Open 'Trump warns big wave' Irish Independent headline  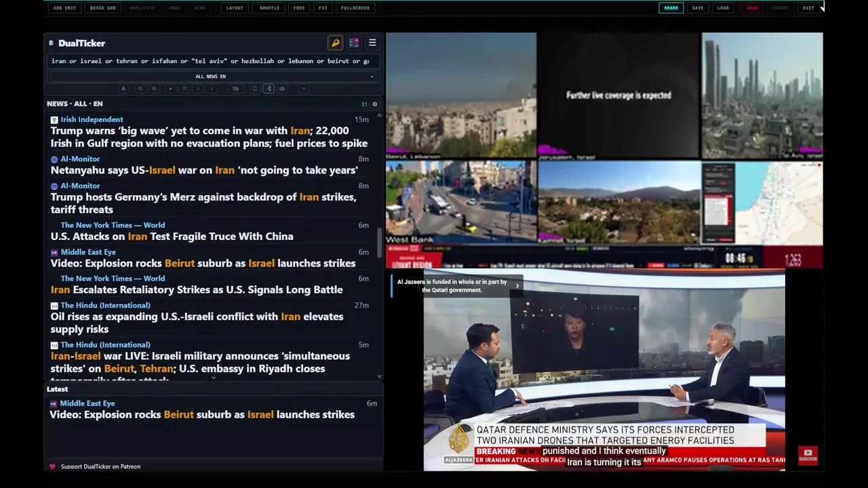pyautogui.click(x=209, y=137)
